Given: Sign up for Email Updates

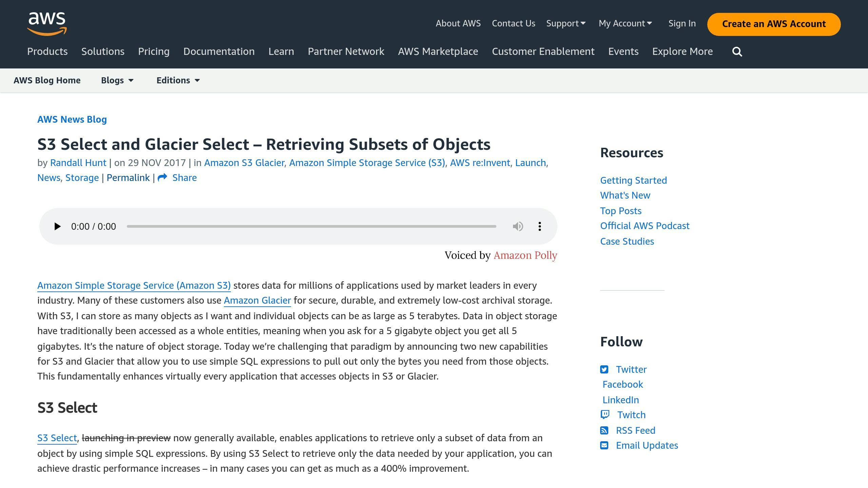Looking at the screenshot, I should click(647, 445).
